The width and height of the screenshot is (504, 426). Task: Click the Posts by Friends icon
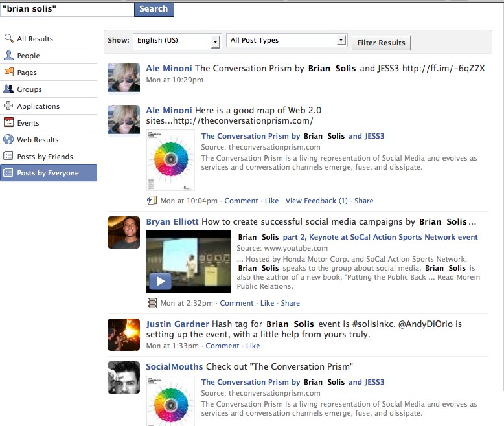click(x=8, y=156)
